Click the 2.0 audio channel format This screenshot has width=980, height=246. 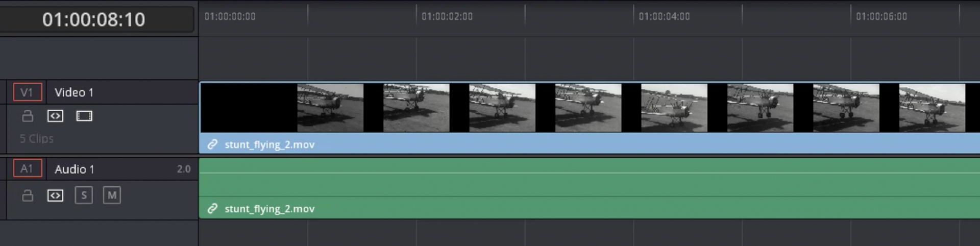pyautogui.click(x=184, y=169)
